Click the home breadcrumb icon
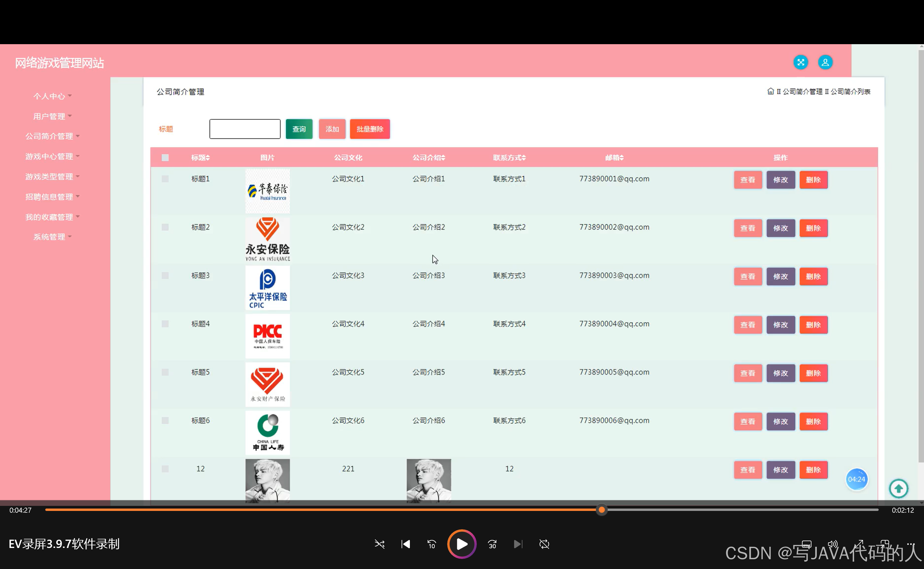Viewport: 924px width, 569px height. click(771, 92)
